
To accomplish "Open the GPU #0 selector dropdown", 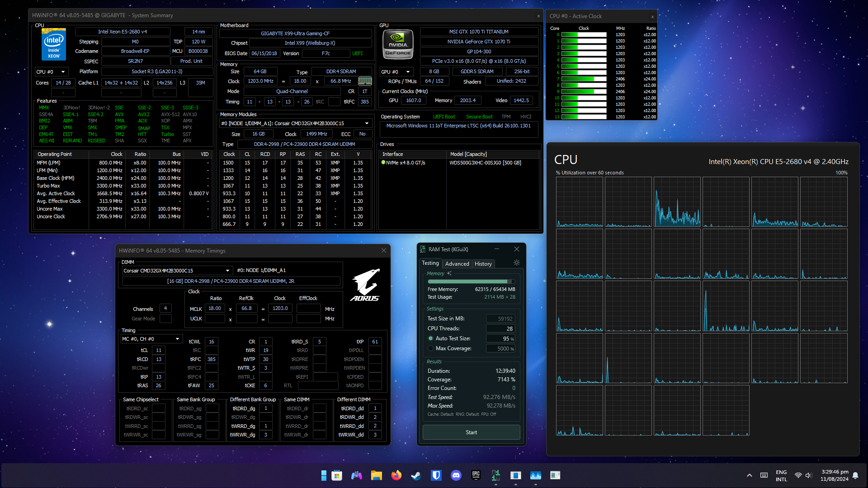I will (x=396, y=72).
